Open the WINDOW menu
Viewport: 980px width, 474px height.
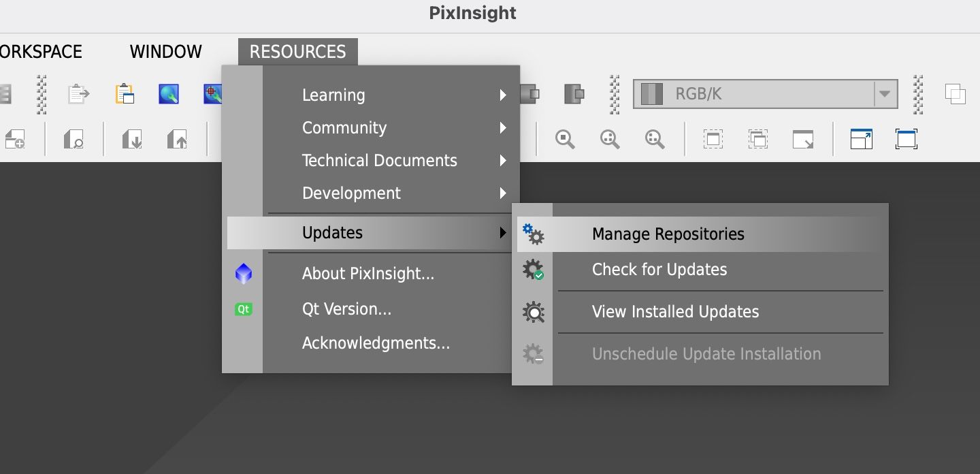point(166,52)
